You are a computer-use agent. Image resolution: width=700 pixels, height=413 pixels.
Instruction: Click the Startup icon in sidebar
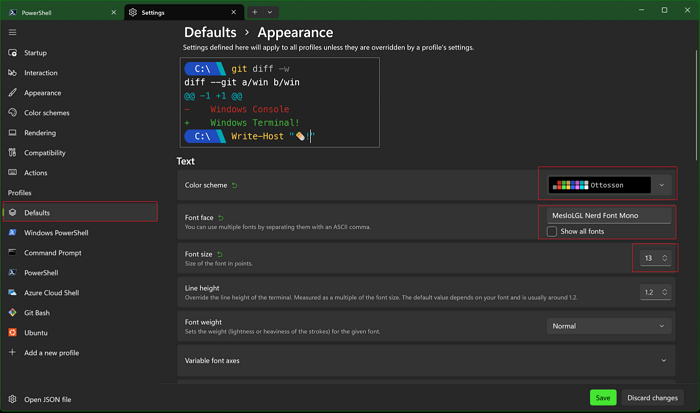(12, 53)
